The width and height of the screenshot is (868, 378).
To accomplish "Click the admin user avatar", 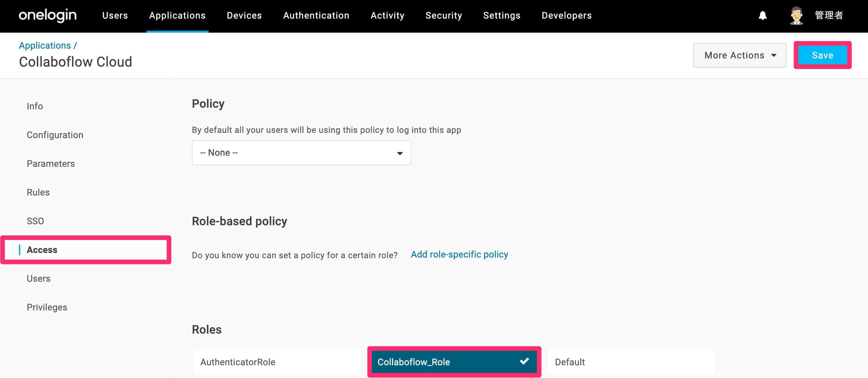I will coord(797,16).
